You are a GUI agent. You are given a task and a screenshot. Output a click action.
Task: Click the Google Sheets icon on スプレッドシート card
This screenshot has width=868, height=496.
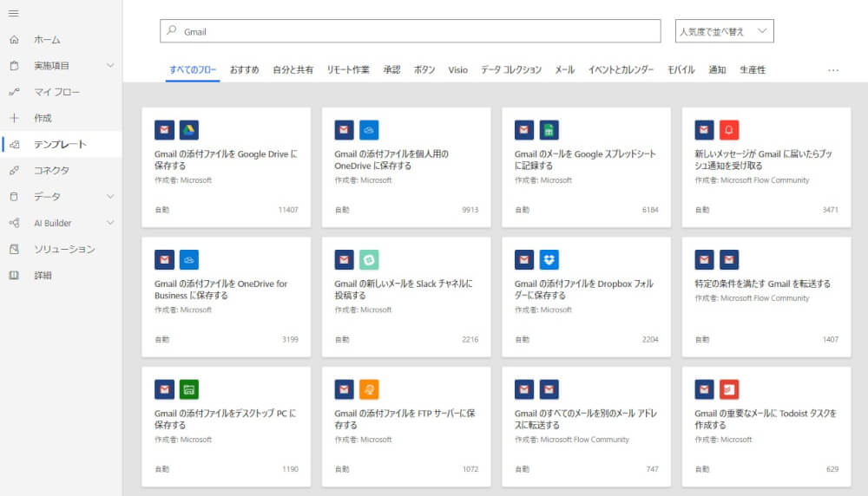pos(549,130)
